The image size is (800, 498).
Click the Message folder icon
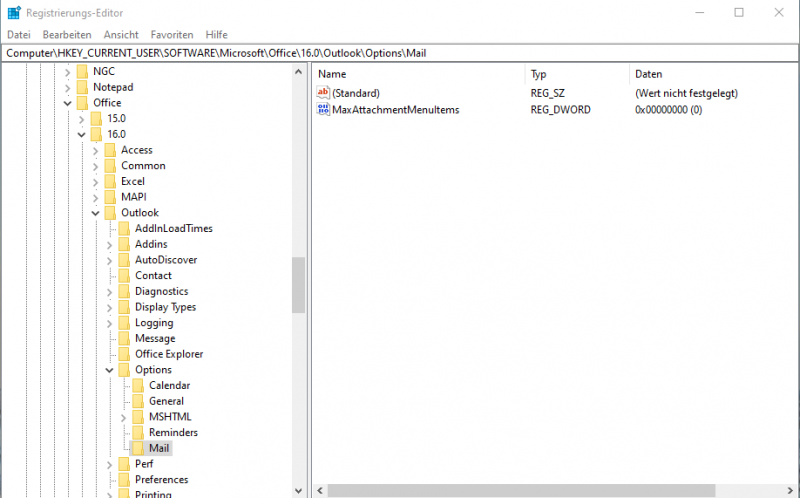[124, 339]
